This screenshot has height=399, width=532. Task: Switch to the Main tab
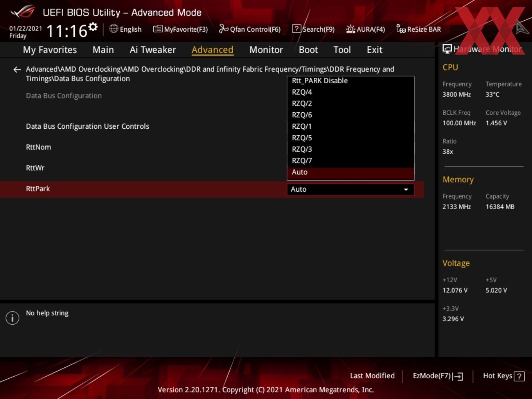tap(103, 50)
